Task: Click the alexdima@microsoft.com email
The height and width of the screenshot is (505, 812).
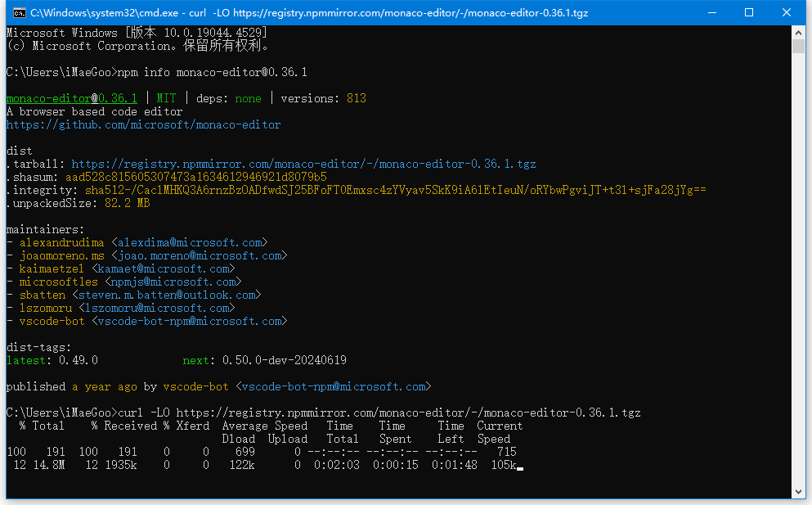Action: click(x=190, y=242)
